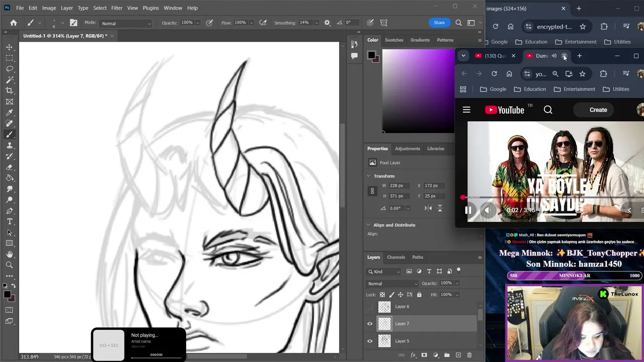Create a new layer with plus icon
Screen dimensions: 644x362
[x=458, y=355]
